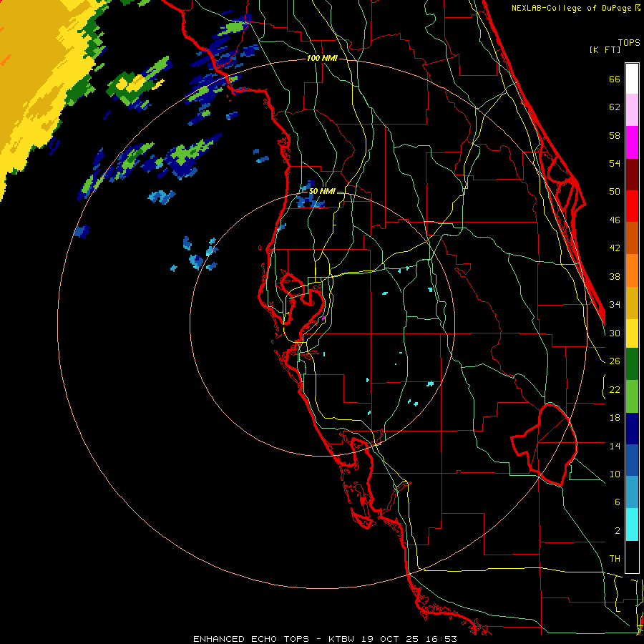Screen dimensions: 644x644
Task: Click the 62 value on the legend
Action: point(615,107)
